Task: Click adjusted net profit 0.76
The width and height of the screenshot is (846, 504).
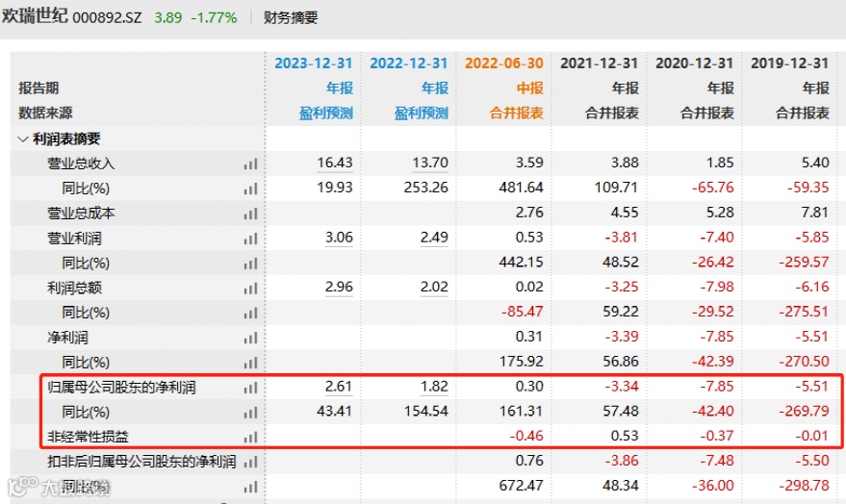Action: [529, 461]
